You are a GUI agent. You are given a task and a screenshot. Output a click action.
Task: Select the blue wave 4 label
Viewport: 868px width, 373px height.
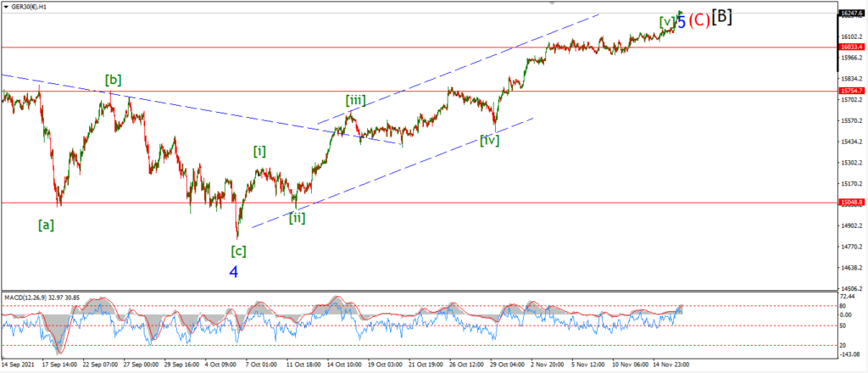(x=234, y=272)
